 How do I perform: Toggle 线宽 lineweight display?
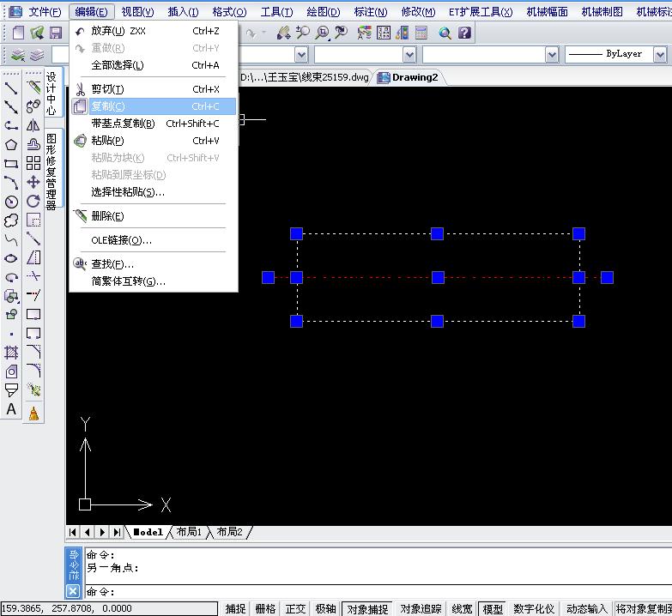(462, 609)
